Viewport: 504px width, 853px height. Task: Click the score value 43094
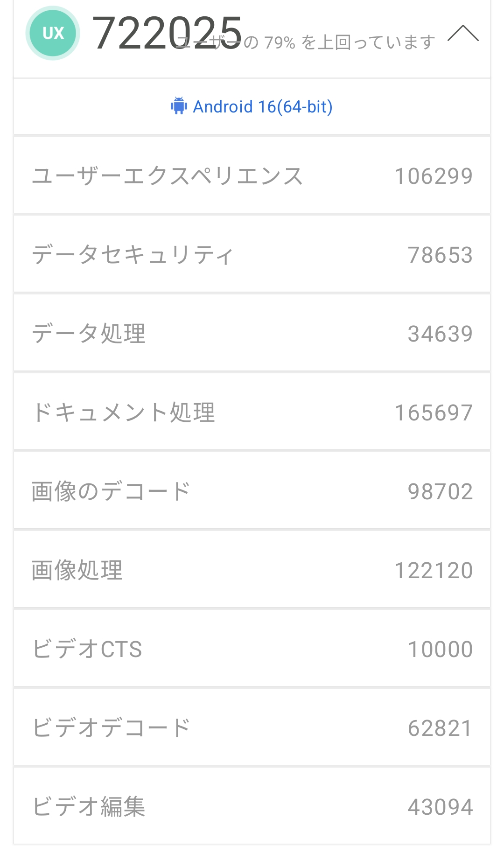click(440, 807)
